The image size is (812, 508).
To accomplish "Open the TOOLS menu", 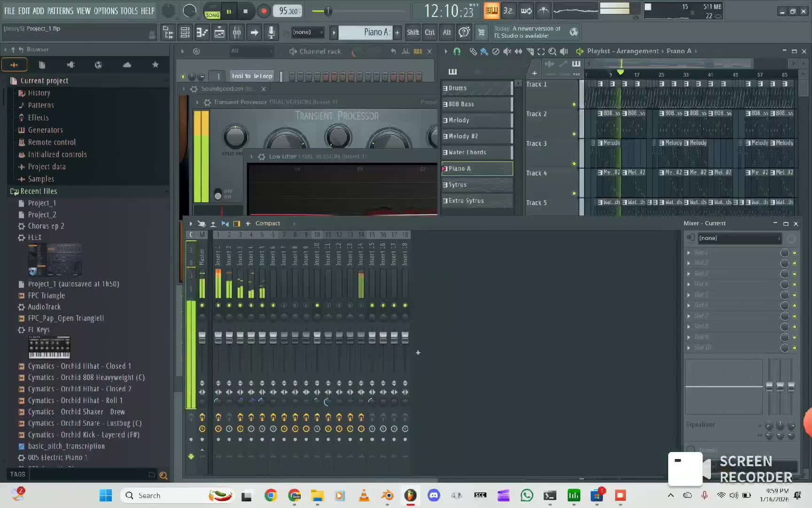I will coord(129,11).
